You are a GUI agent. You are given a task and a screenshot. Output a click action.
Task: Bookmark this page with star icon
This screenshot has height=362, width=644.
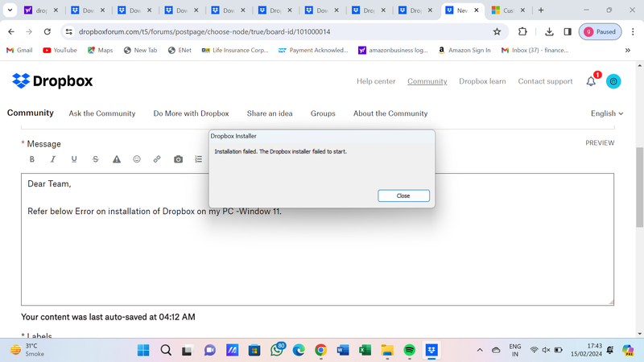(x=497, y=31)
